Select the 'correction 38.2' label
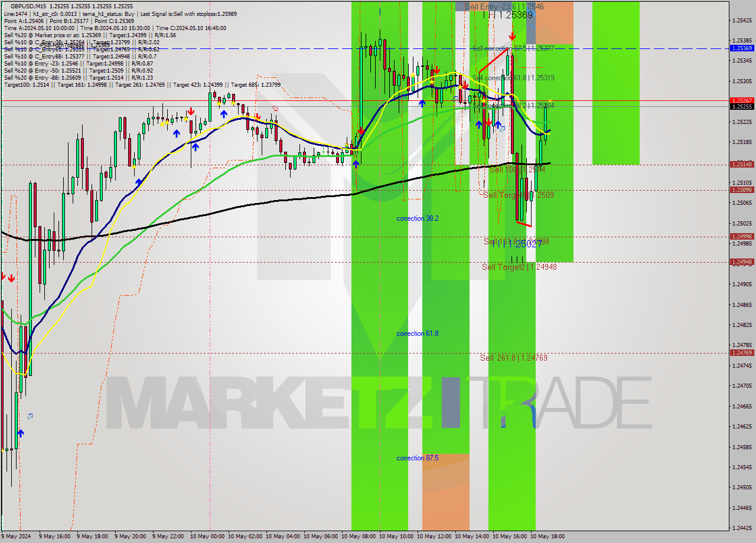756x543 pixels. (x=418, y=218)
